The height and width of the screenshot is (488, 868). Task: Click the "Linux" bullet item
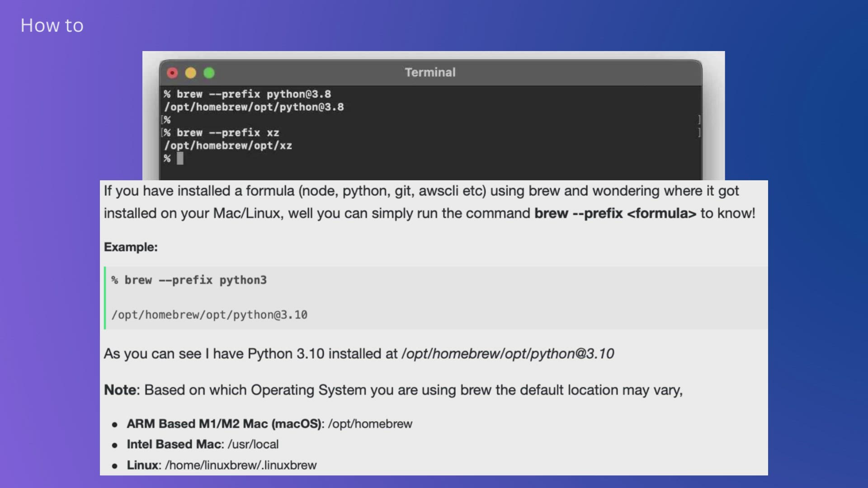(x=143, y=465)
